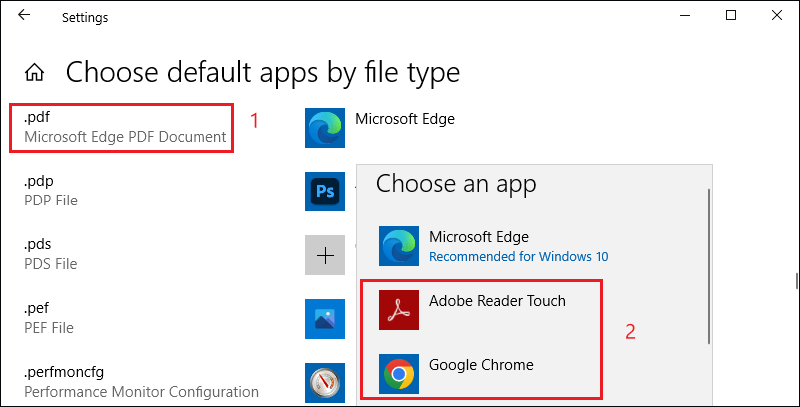Choose Adobe Reader Touch from list
Viewport: 800px width, 407px height.
coord(497,301)
